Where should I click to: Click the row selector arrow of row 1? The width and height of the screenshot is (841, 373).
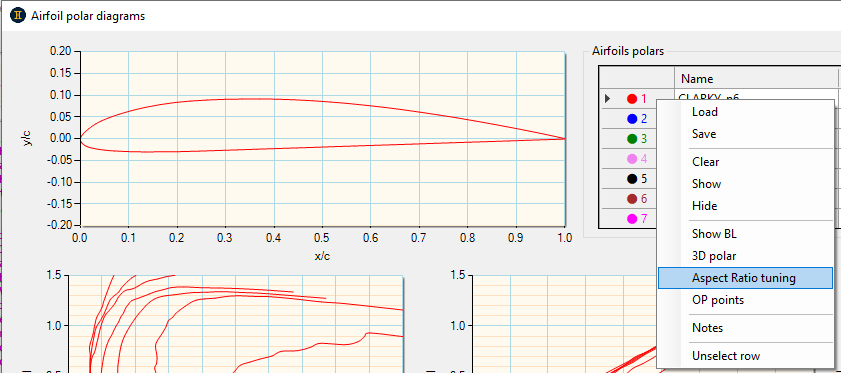(x=608, y=99)
